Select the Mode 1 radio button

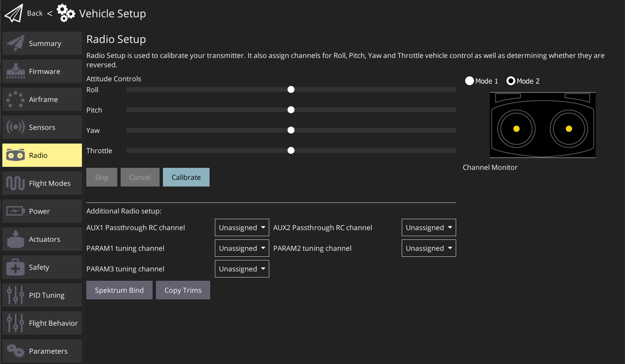coord(469,81)
